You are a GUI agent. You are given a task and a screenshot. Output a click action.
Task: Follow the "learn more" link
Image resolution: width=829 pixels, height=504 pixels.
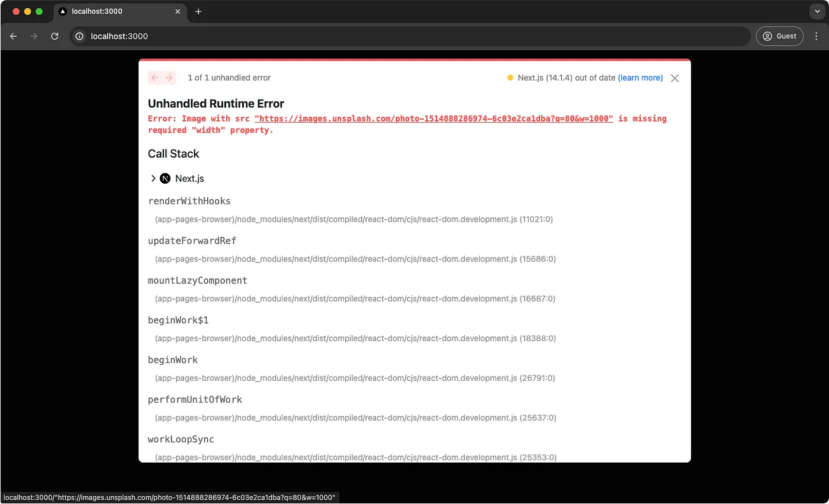point(640,78)
